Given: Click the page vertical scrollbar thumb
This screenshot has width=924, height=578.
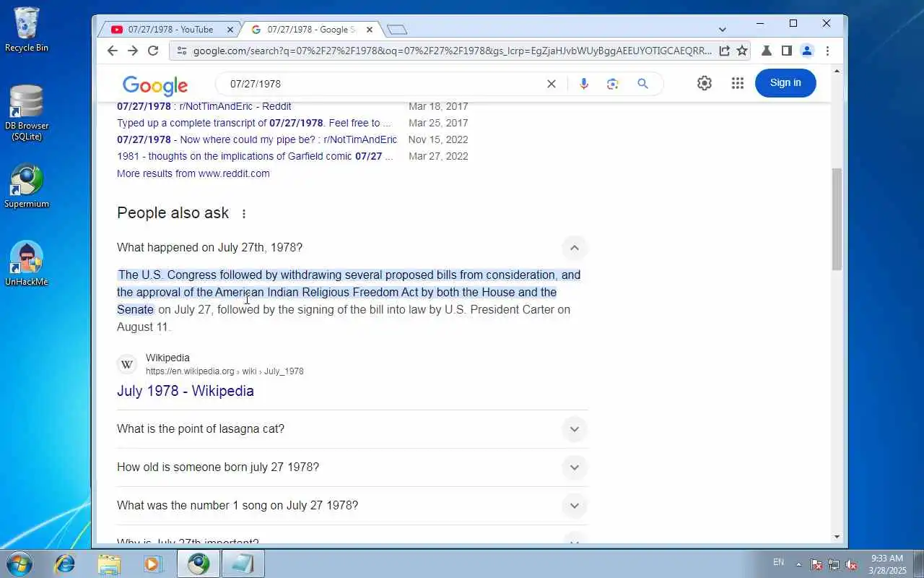Looking at the screenshot, I should click(837, 219).
